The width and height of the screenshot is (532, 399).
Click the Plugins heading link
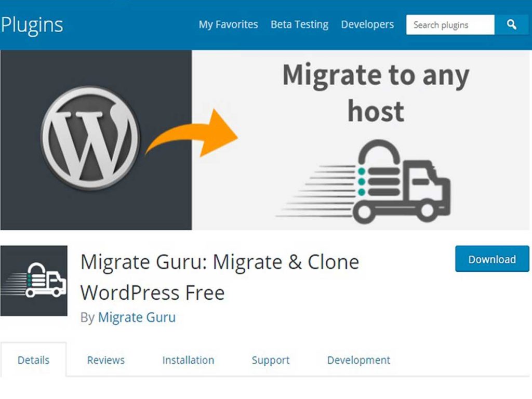click(x=32, y=25)
